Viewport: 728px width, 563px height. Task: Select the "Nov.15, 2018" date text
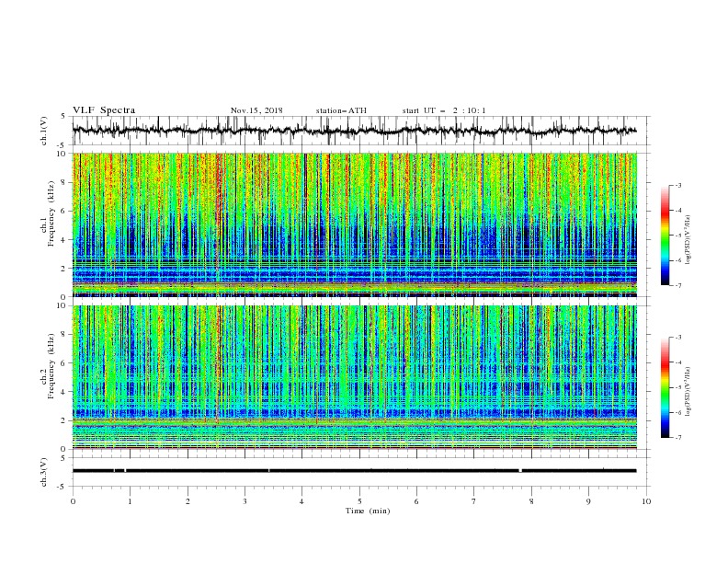(x=256, y=110)
